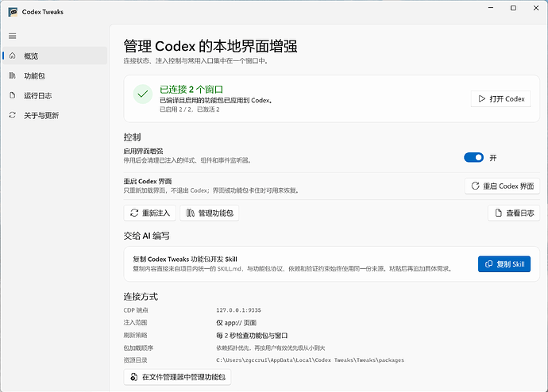Screen dimensions: 548x392
Task: Click the library icon beside 功能包
Action: click(x=13, y=75)
